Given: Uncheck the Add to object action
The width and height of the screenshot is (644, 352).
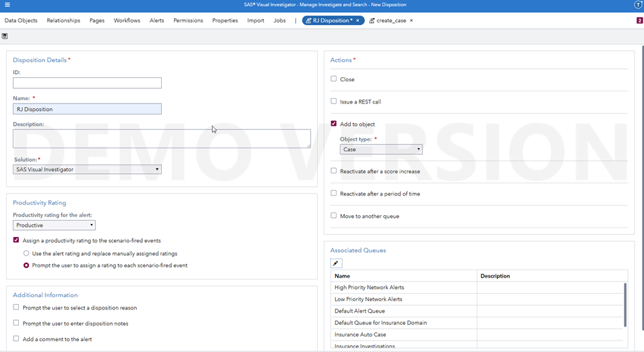Looking at the screenshot, I should [333, 123].
